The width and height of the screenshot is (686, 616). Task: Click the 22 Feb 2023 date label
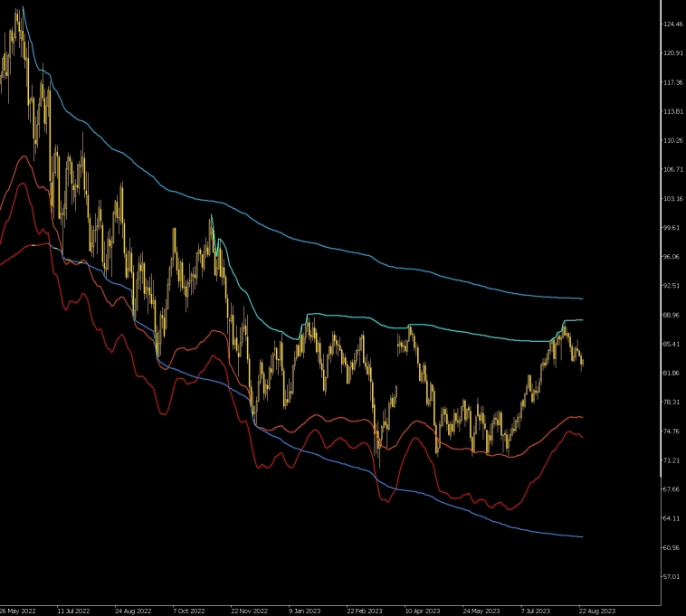tap(365, 611)
